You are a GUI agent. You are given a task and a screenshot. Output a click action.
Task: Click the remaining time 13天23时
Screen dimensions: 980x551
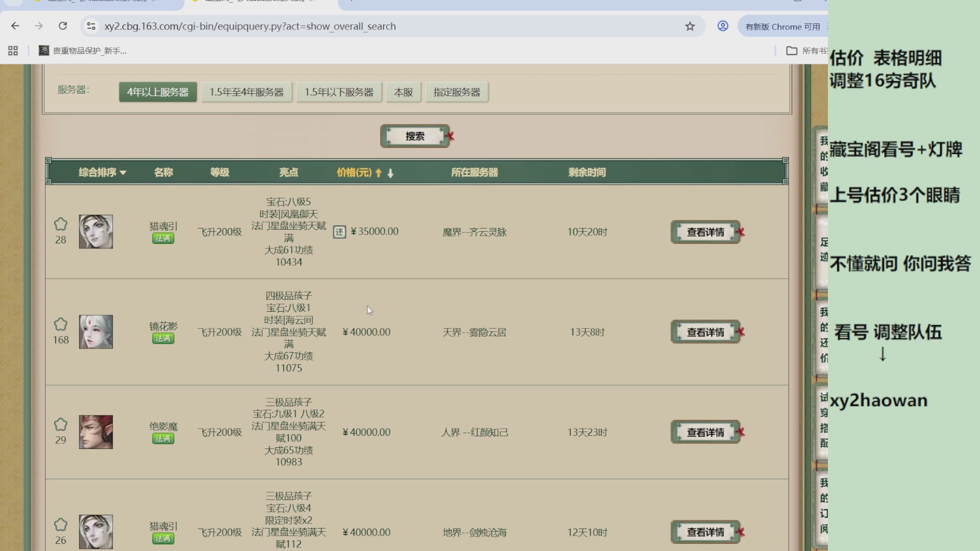[587, 432]
